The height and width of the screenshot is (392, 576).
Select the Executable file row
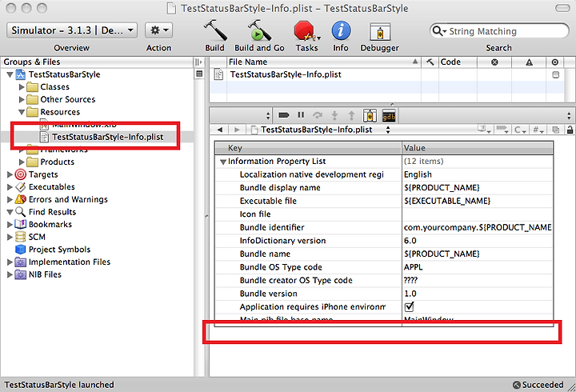[384, 201]
